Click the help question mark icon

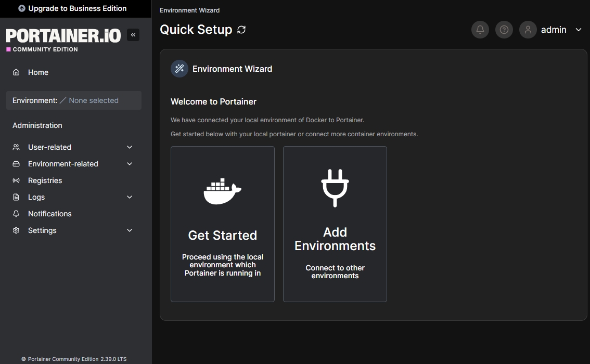[504, 30]
